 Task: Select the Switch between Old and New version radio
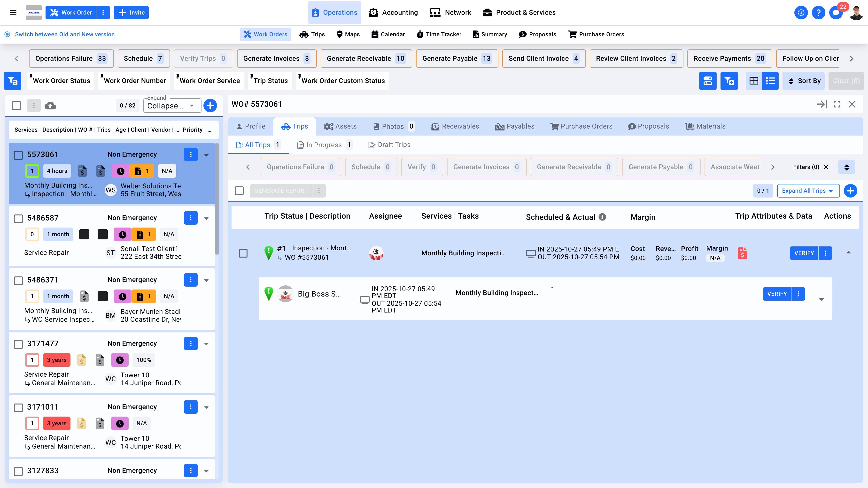coord(8,34)
